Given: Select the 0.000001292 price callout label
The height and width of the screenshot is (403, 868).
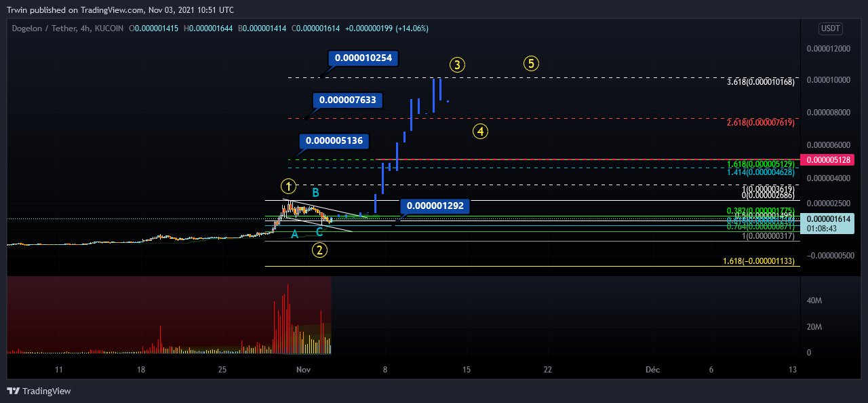Looking at the screenshot, I should tap(435, 206).
